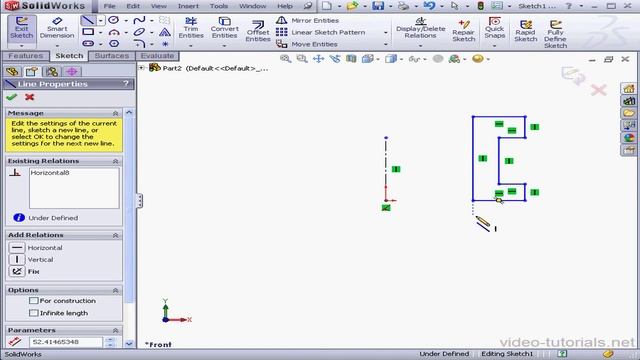Open the Tools menu

[219, 6]
